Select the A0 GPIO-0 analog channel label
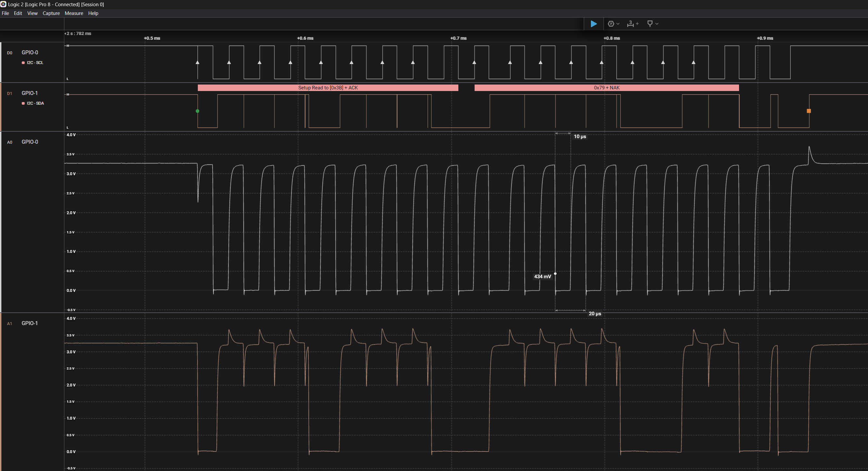The image size is (868, 471). (x=30, y=142)
